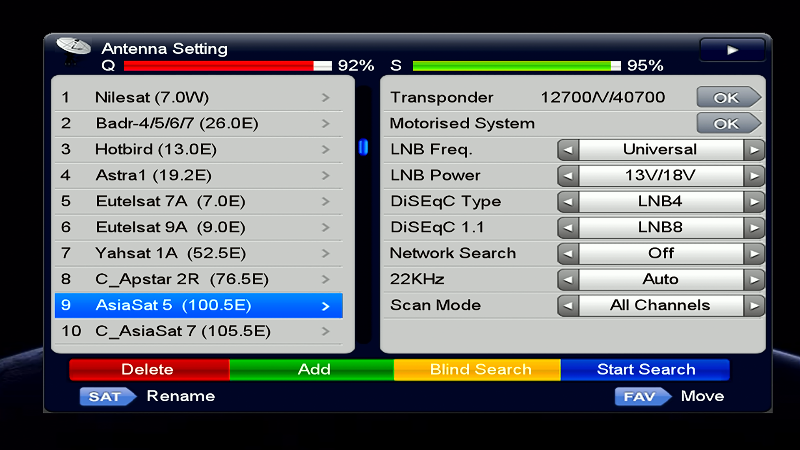Click the blue Start Search button
Image resolution: width=800 pixels, height=450 pixels.
(645, 369)
